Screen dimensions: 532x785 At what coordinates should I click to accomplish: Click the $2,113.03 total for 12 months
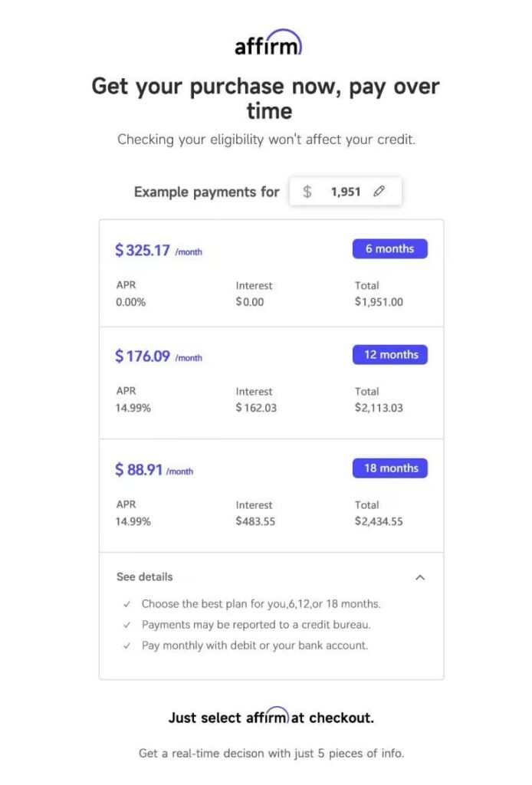(x=379, y=408)
